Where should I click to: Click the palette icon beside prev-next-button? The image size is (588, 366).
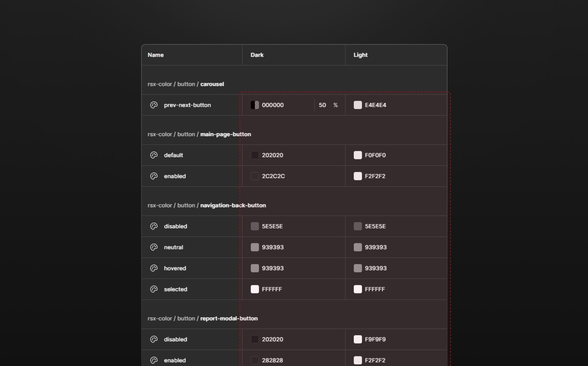154,105
